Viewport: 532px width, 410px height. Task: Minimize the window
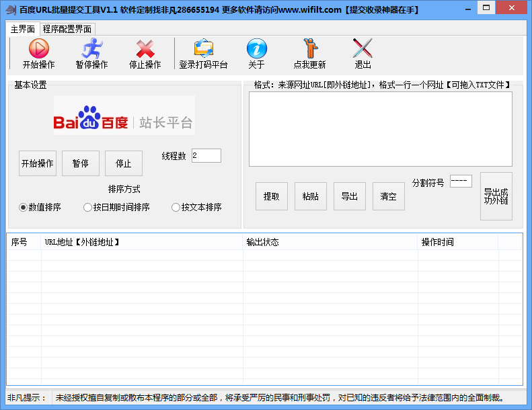click(468, 8)
